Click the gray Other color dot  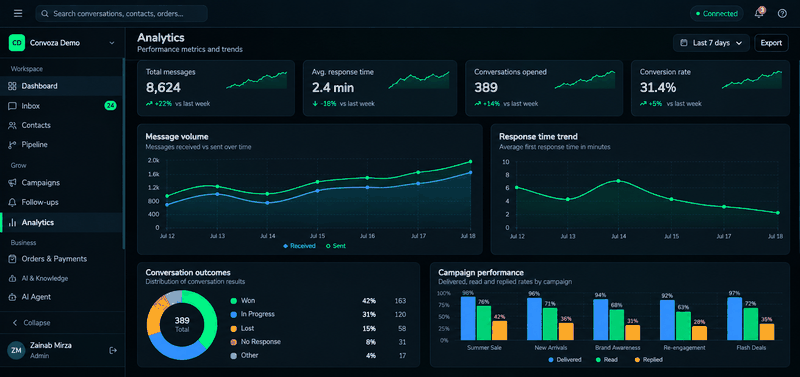234,356
